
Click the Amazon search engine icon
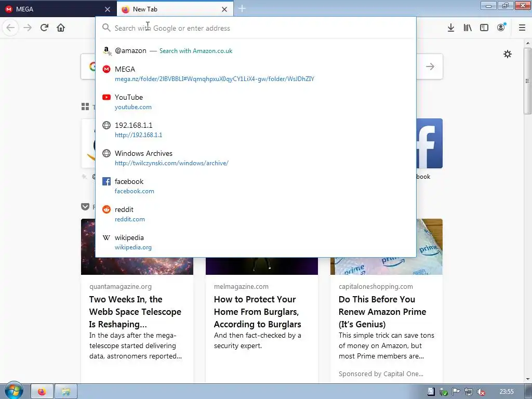pos(107,51)
